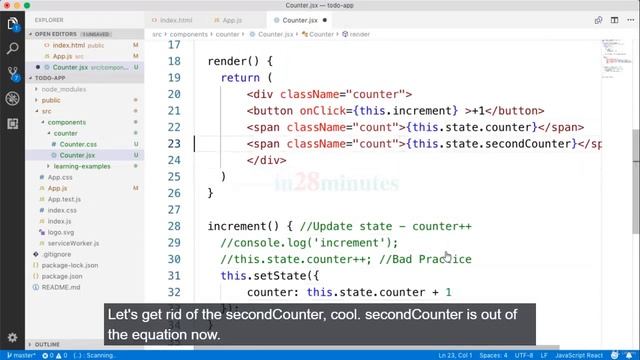
Task: Click src in the breadcrumb
Action: pos(157,34)
